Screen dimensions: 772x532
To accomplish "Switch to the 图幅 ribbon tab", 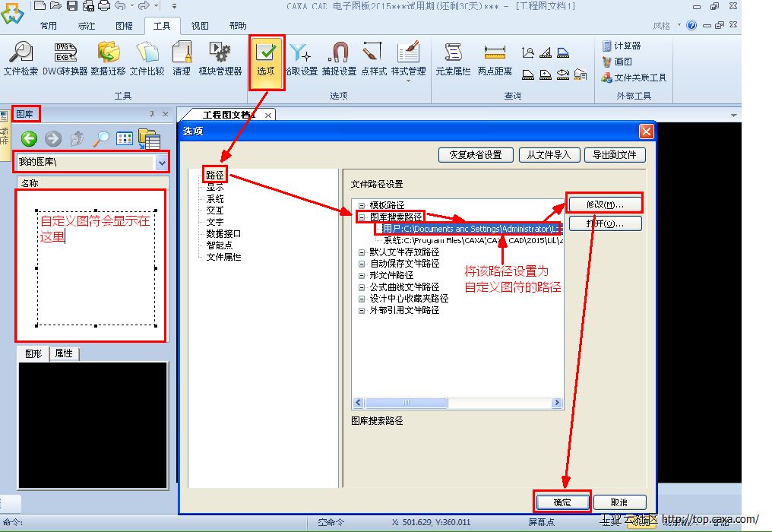I will [x=124, y=26].
